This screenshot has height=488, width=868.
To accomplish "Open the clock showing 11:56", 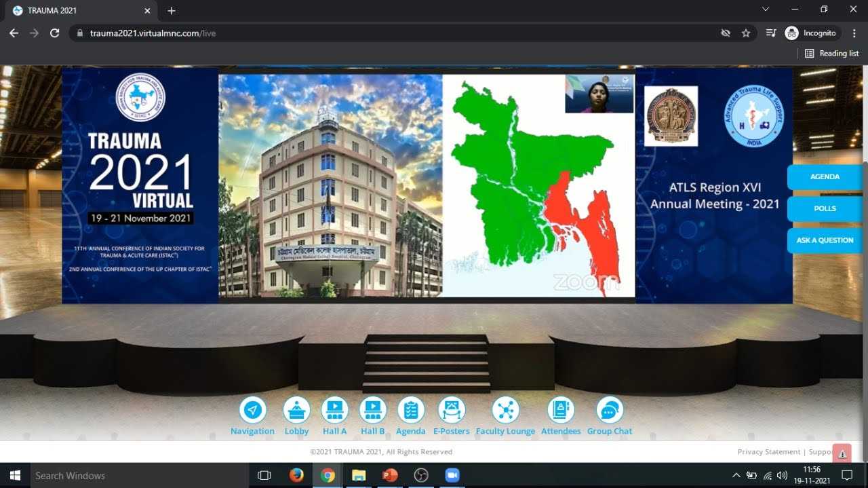I will pos(812,475).
